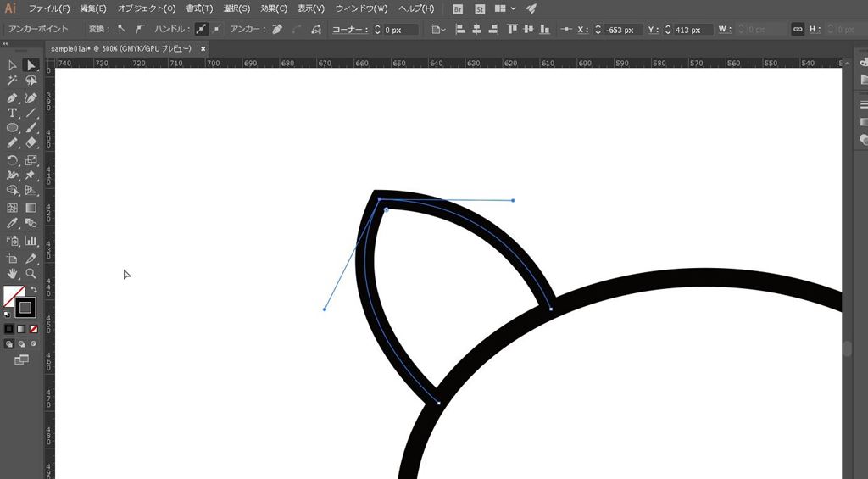Select the Ellipse tool
The width and height of the screenshot is (868, 479).
point(12,128)
